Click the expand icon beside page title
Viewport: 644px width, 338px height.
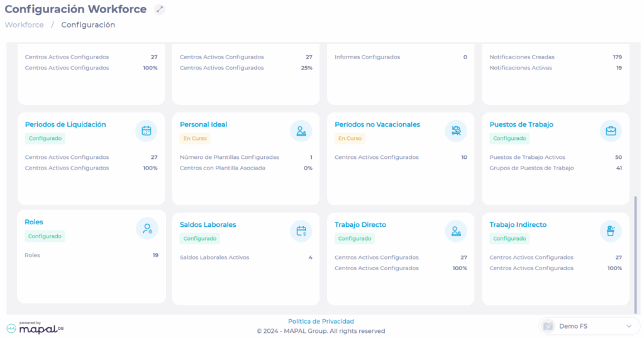pos(160,9)
